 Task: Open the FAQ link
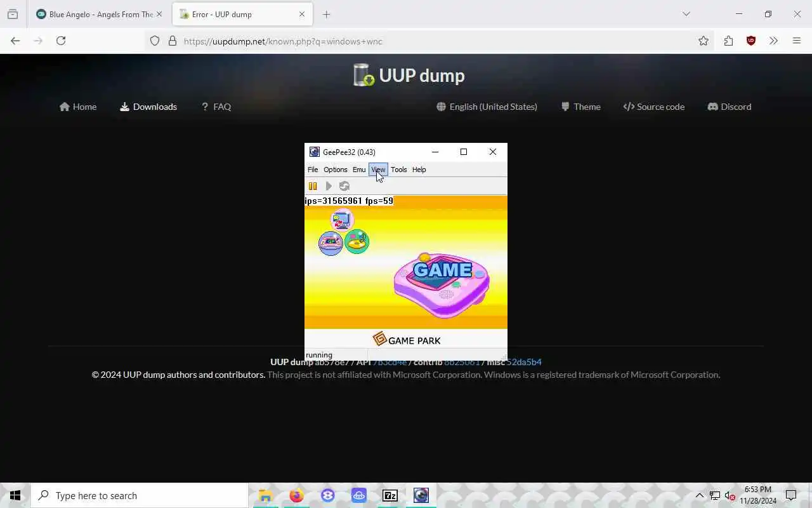(x=216, y=107)
